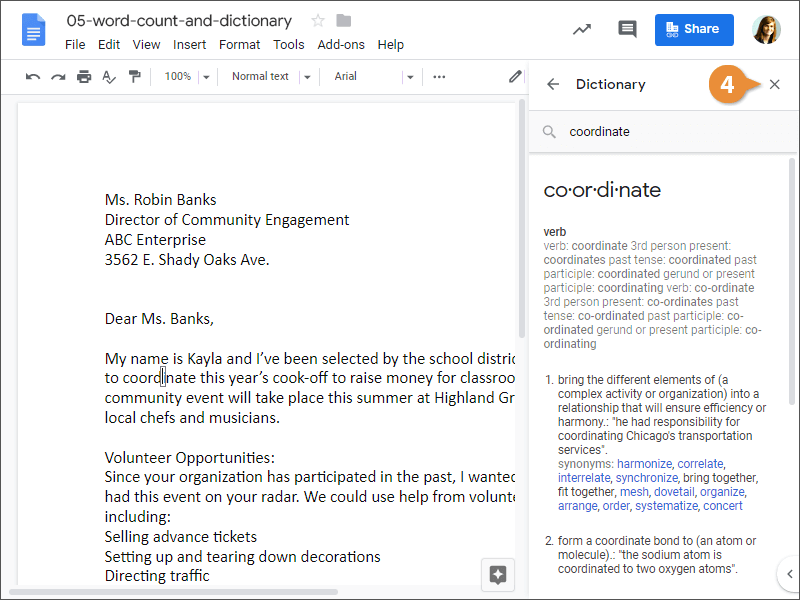Viewport: 800px width, 600px height.
Task: Open the Explore tool icon
Action: pos(497,575)
